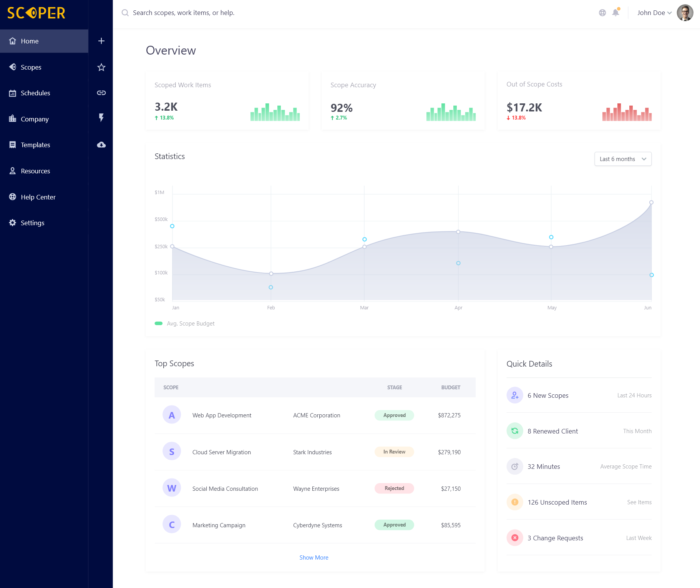Click the June data point on chart
The image size is (700, 588).
click(651, 202)
